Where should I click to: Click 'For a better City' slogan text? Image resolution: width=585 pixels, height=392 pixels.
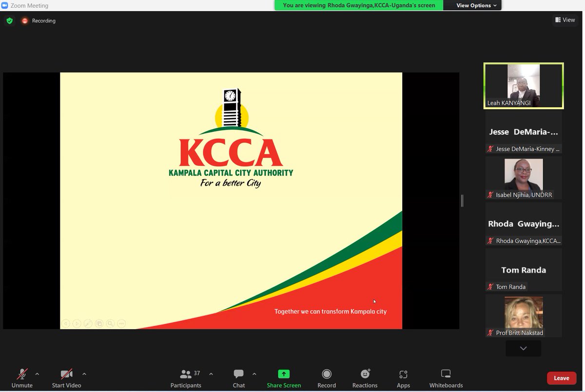pyautogui.click(x=231, y=183)
